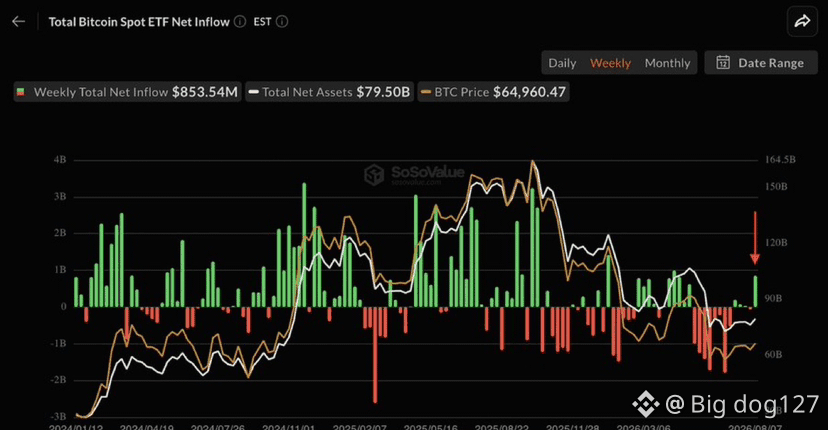828x430 pixels.
Task: Click the Total Net Assets white swatch
Action: pyautogui.click(x=253, y=92)
